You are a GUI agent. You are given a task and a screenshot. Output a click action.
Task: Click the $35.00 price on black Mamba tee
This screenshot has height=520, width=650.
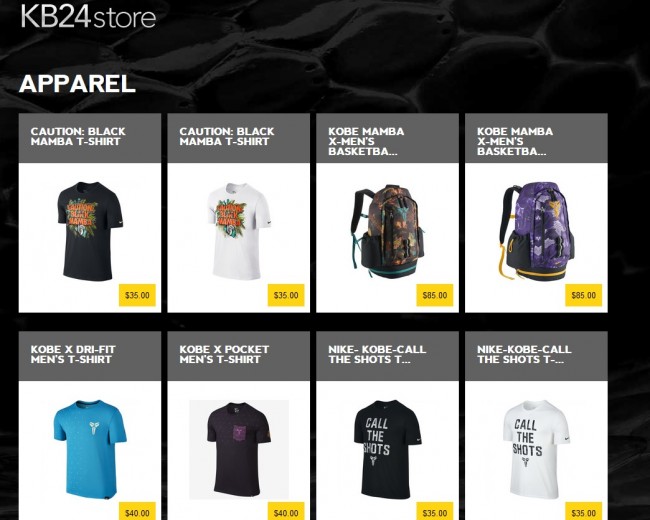[137, 295]
